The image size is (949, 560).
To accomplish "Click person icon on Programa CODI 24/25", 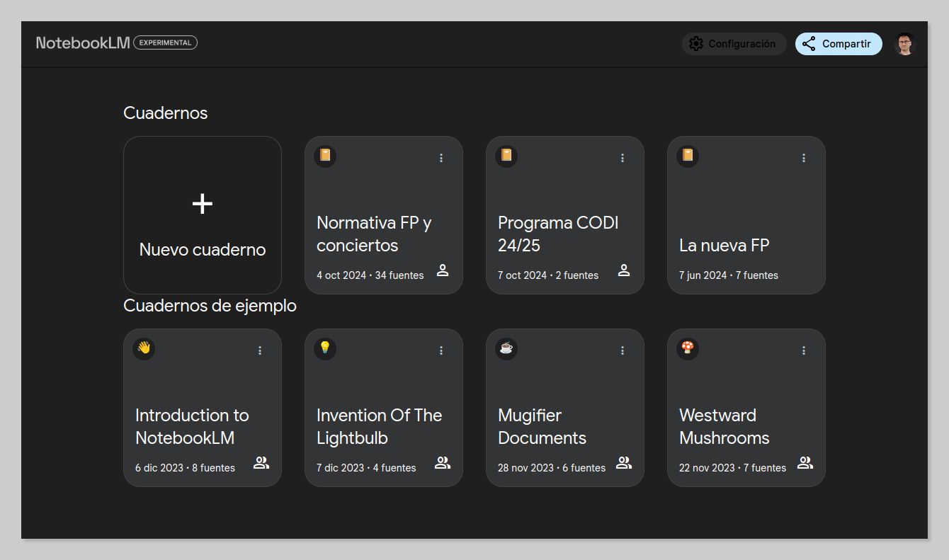I will (624, 270).
